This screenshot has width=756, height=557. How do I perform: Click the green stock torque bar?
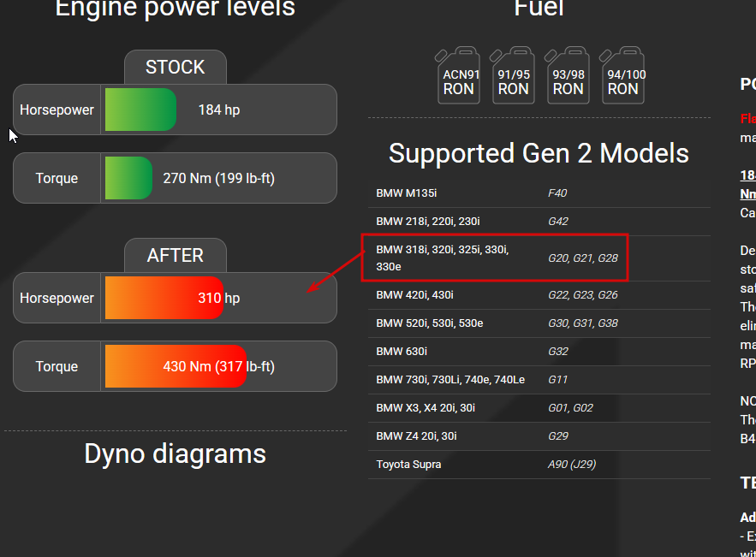[128, 178]
